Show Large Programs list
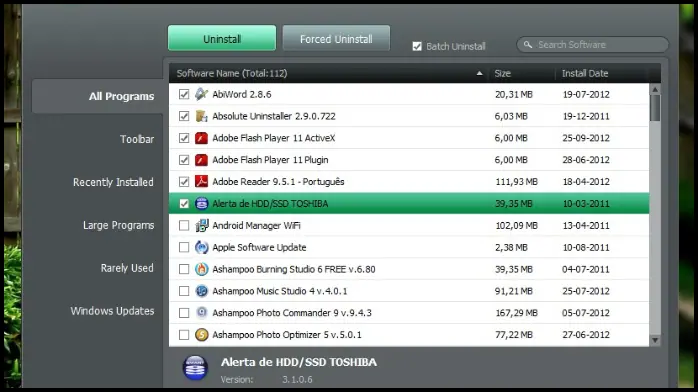This screenshot has width=698, height=392. 118,225
